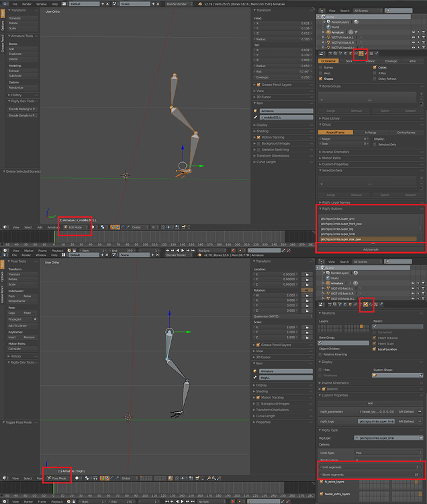Expand Motion Paths panel in top properties editor
This screenshot has height=504, width=427.
[x=330, y=158]
